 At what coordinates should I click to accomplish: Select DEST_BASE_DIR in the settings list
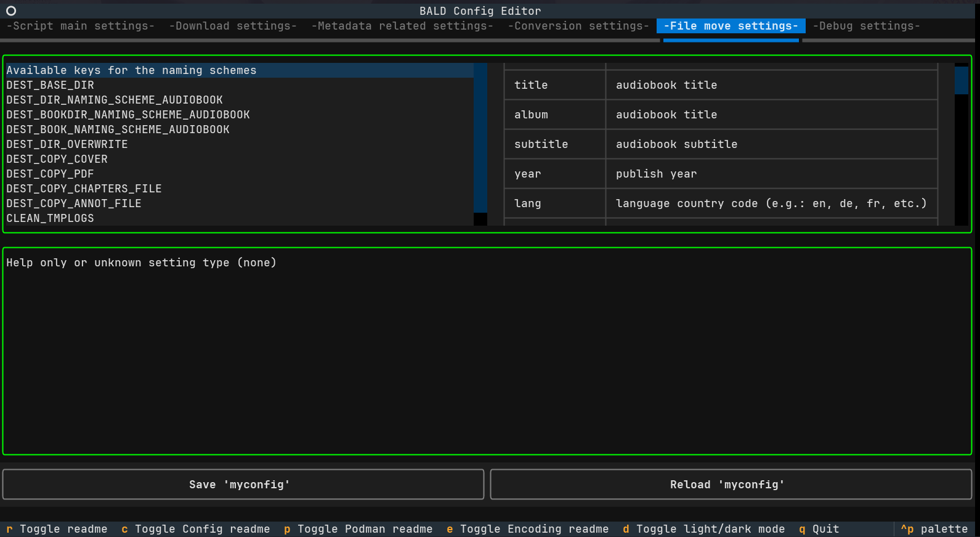coord(51,85)
